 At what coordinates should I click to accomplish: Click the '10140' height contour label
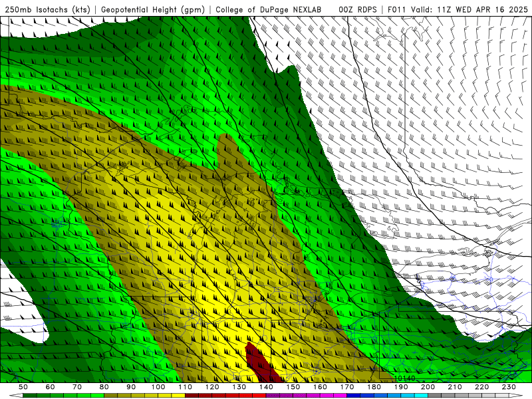coord(405,378)
